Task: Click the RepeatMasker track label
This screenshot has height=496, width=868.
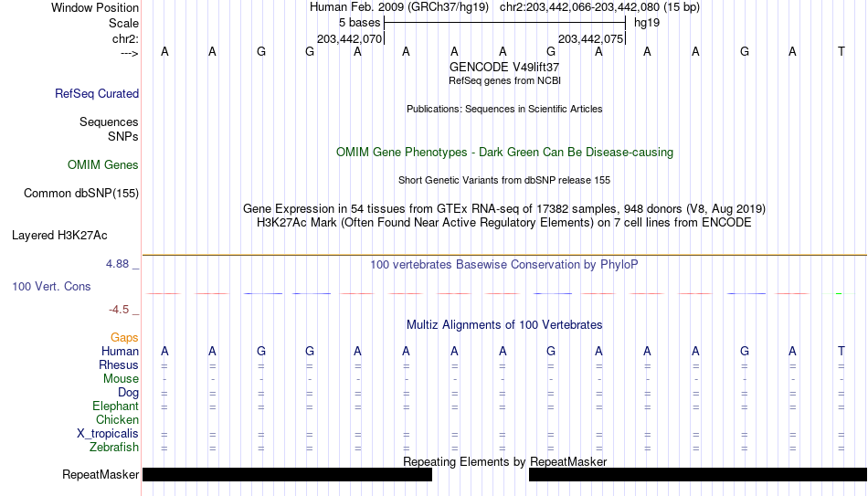Action: (101, 474)
